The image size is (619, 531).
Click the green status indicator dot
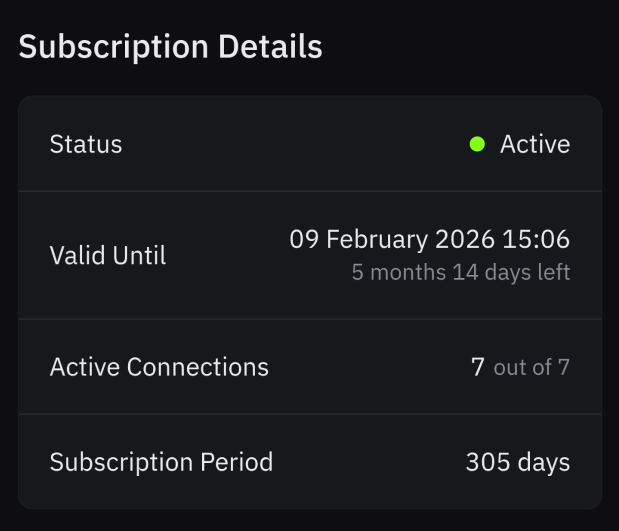[x=477, y=144]
